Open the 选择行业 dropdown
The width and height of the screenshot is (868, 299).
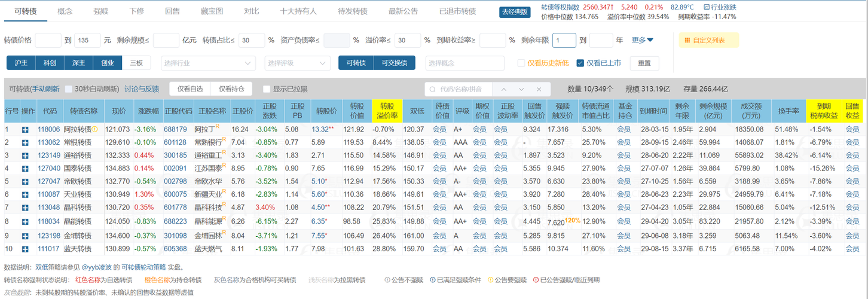(x=208, y=63)
